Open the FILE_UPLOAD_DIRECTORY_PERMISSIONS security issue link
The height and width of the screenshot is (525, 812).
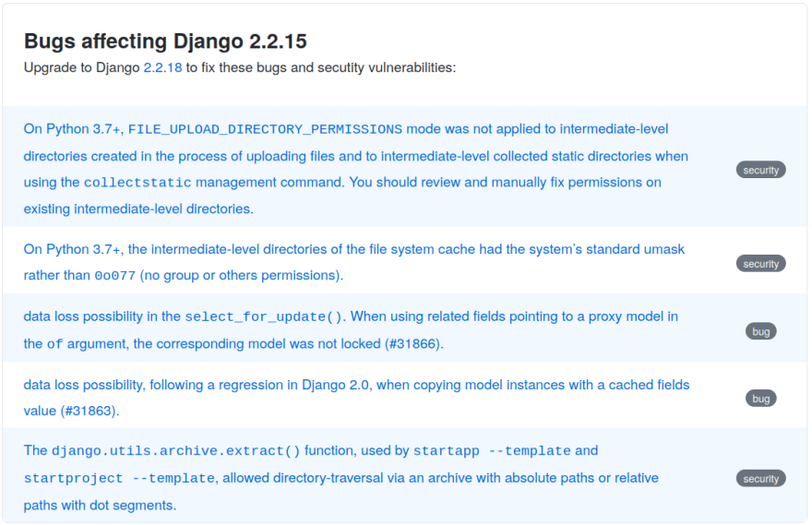[x=356, y=169]
